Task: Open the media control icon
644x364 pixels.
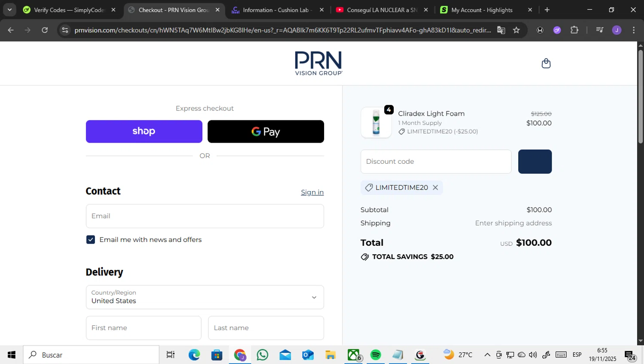Action: 600,30
